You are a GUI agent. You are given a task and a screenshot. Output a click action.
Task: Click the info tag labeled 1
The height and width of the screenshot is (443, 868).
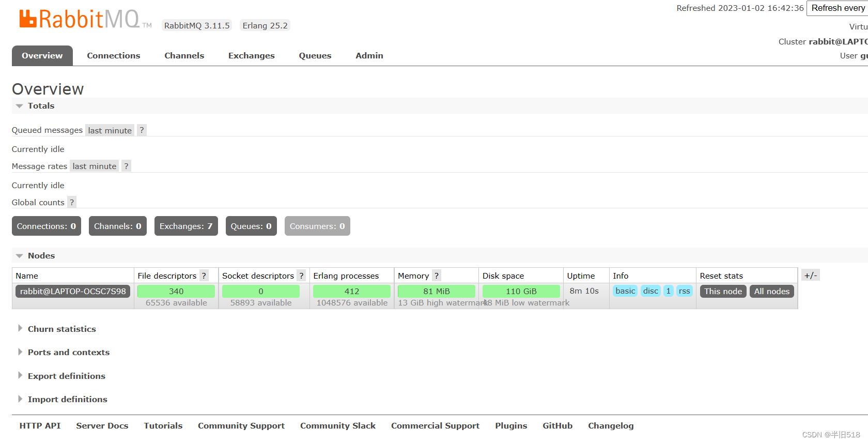pyautogui.click(x=669, y=291)
